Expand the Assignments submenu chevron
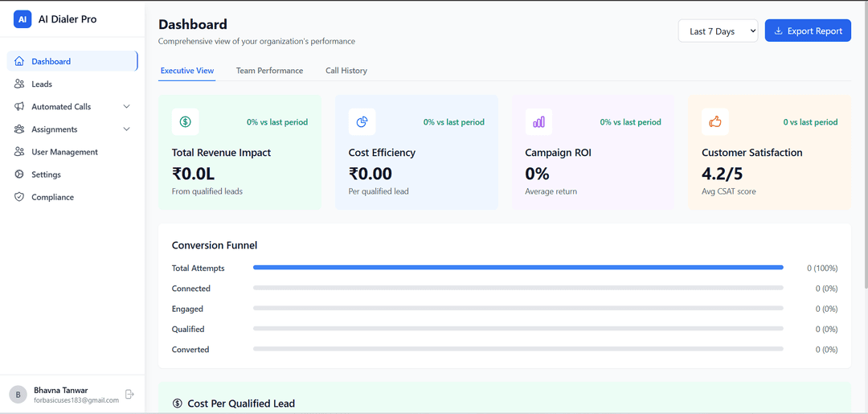868x414 pixels. [x=126, y=129]
